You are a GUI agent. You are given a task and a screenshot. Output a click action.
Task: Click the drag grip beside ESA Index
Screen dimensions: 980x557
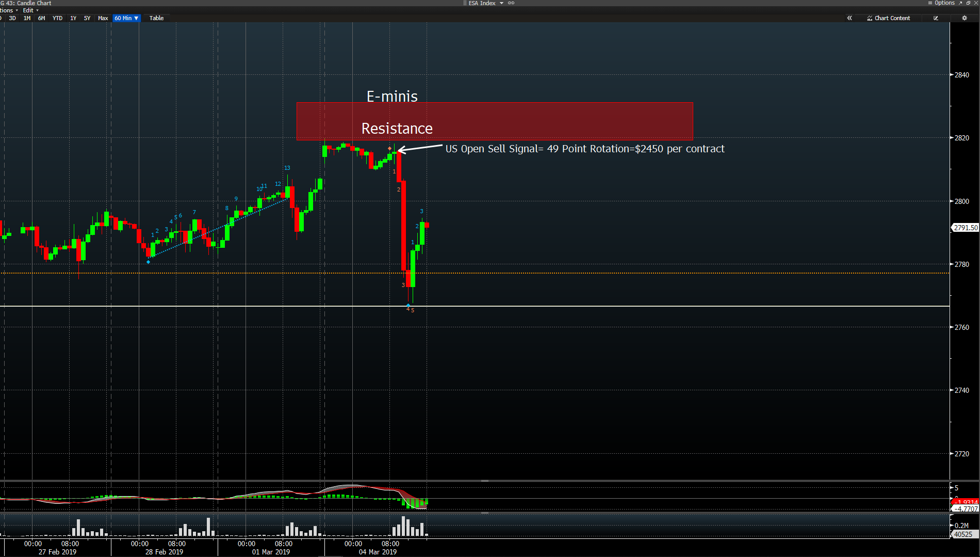[x=465, y=3]
